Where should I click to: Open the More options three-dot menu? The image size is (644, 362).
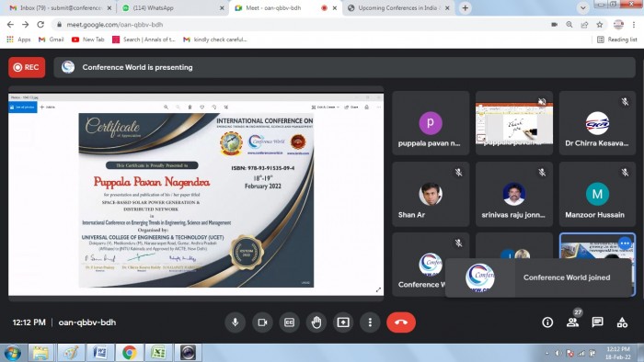tap(370, 322)
